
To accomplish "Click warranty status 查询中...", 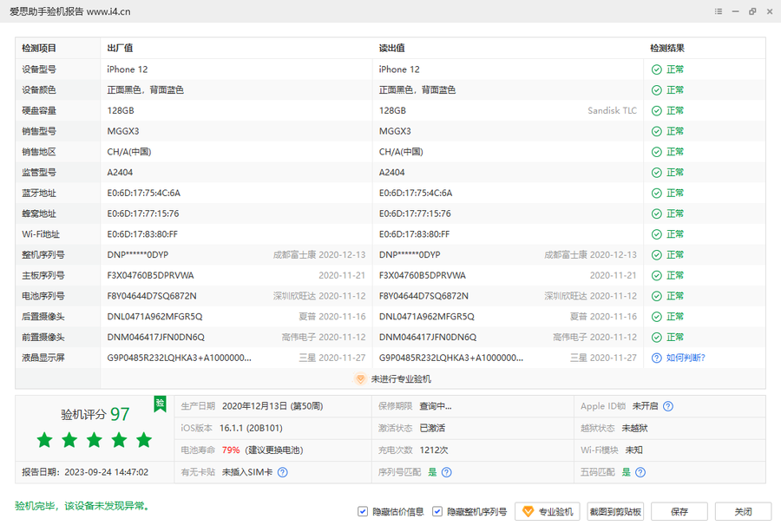I will 436,406.
